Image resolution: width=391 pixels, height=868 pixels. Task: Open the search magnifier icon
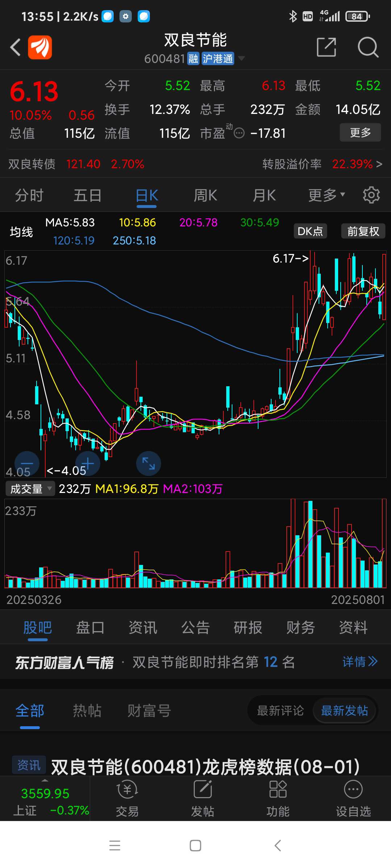[x=368, y=47]
